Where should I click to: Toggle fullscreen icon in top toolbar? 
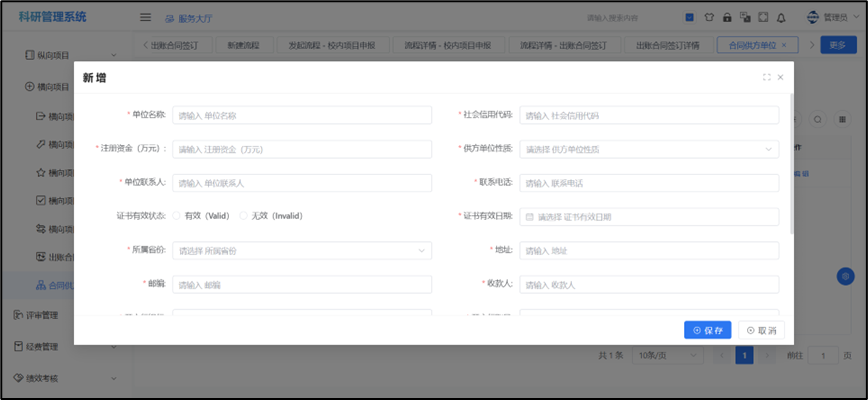pyautogui.click(x=763, y=17)
